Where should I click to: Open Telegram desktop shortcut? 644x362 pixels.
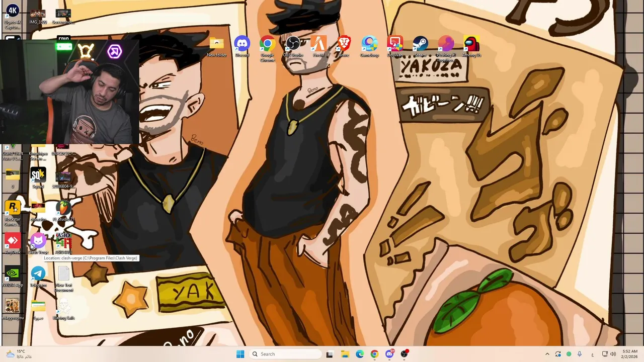pos(38,277)
